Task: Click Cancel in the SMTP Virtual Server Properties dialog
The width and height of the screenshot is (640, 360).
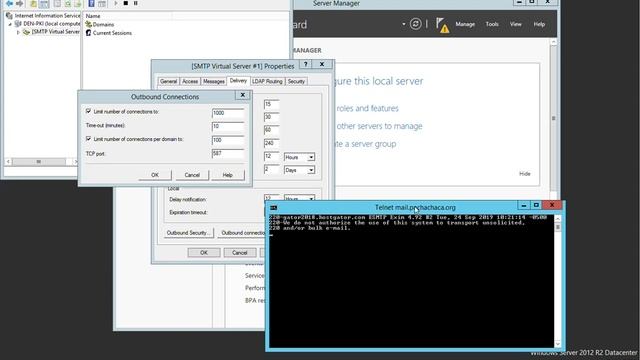Action: point(240,253)
